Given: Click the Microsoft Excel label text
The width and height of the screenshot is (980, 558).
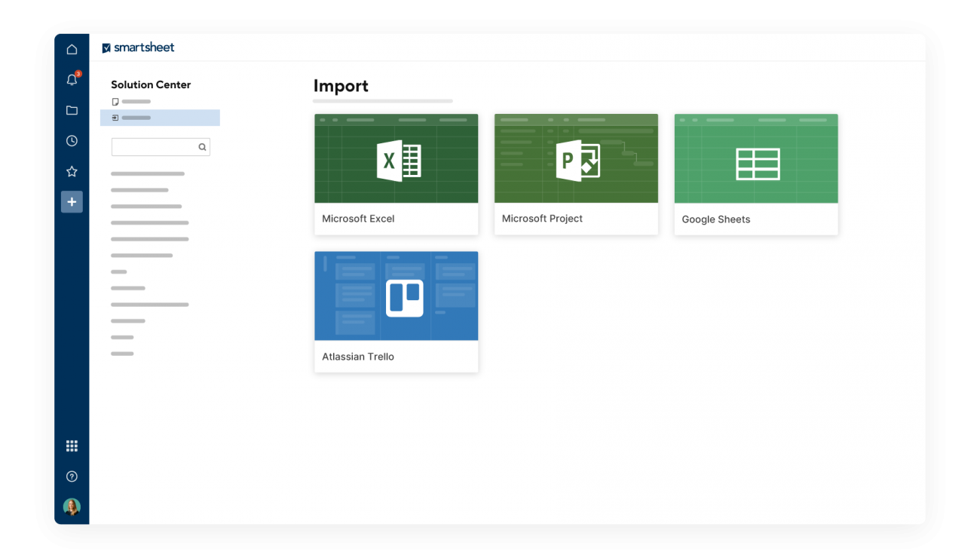Looking at the screenshot, I should (x=358, y=218).
